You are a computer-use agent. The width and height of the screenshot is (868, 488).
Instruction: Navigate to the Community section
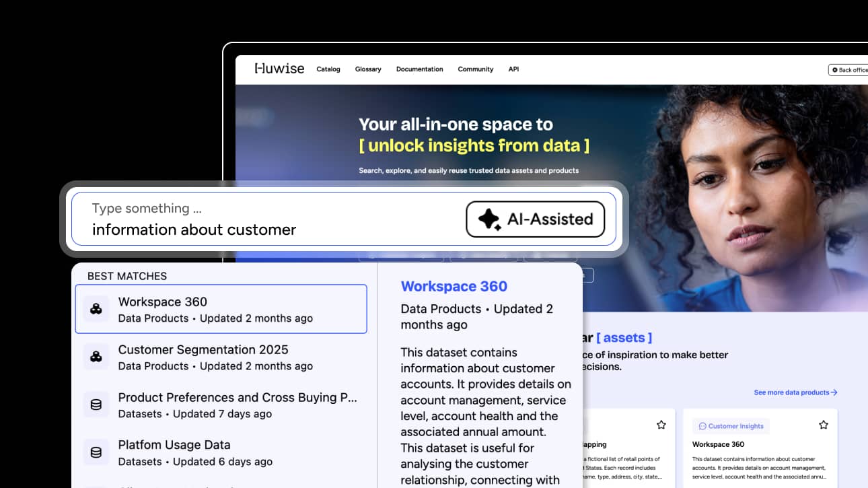(475, 69)
